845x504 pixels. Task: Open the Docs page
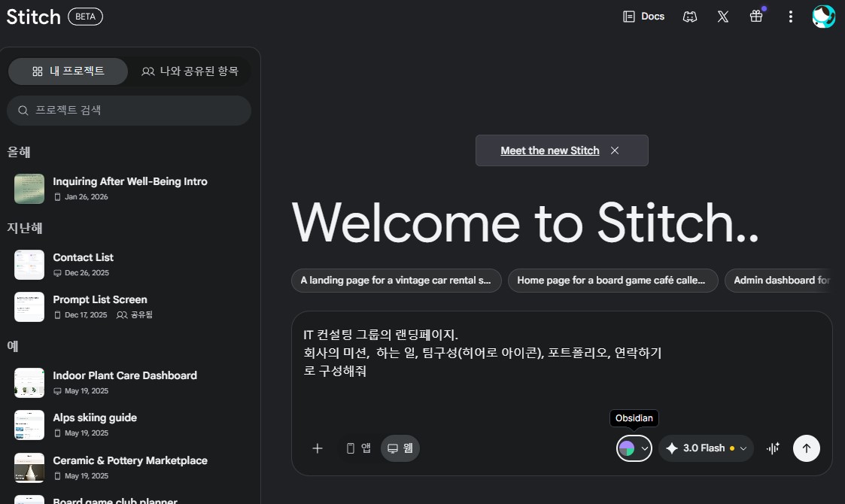pyautogui.click(x=643, y=17)
